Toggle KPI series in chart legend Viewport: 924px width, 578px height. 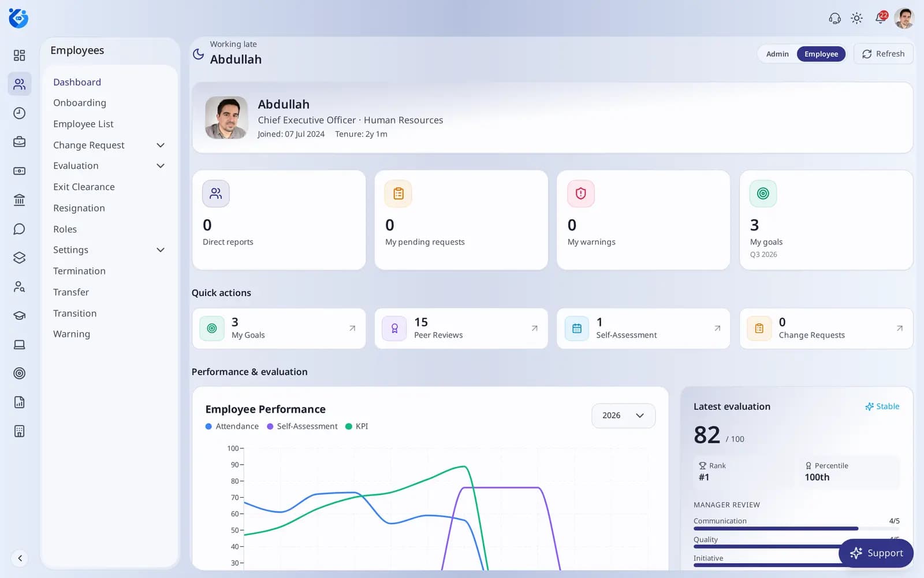[x=356, y=427]
